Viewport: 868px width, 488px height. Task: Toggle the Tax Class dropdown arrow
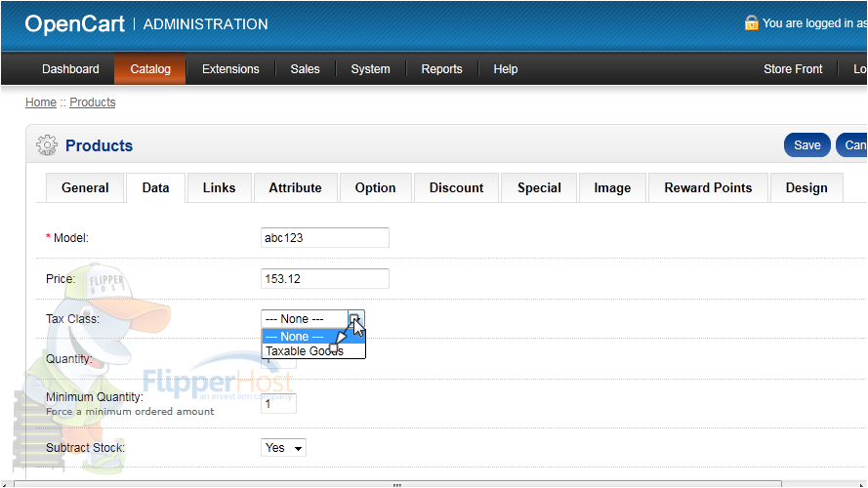pyautogui.click(x=355, y=319)
